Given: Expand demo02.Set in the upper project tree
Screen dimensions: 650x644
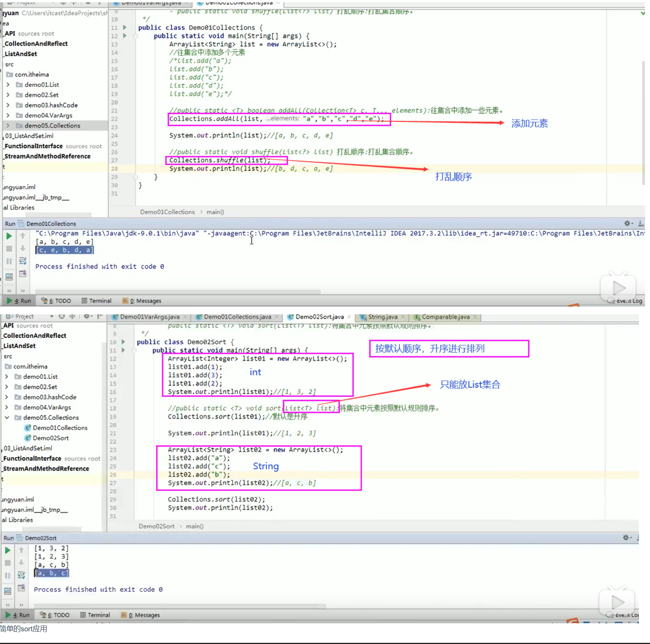Looking at the screenshot, I should [8, 95].
